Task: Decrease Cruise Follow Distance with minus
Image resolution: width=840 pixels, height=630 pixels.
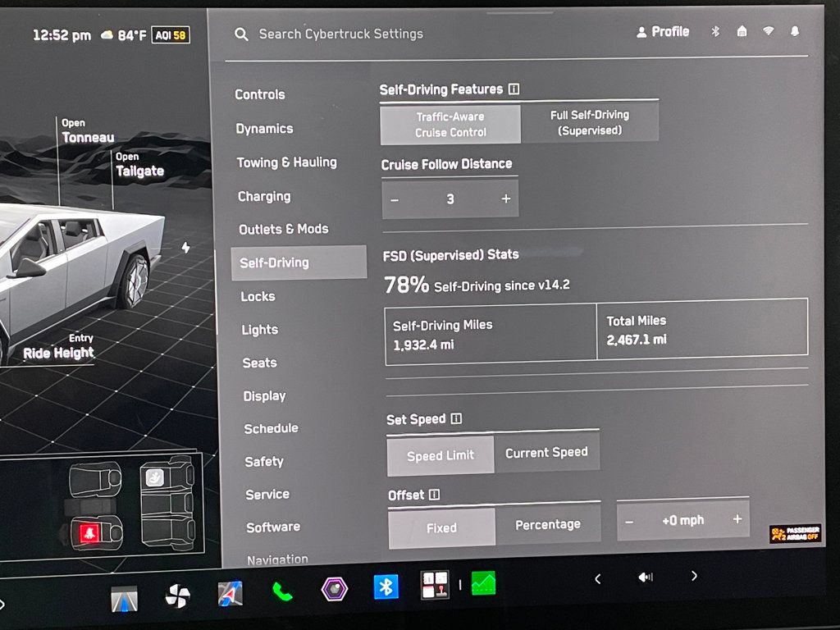Action: coord(395,200)
